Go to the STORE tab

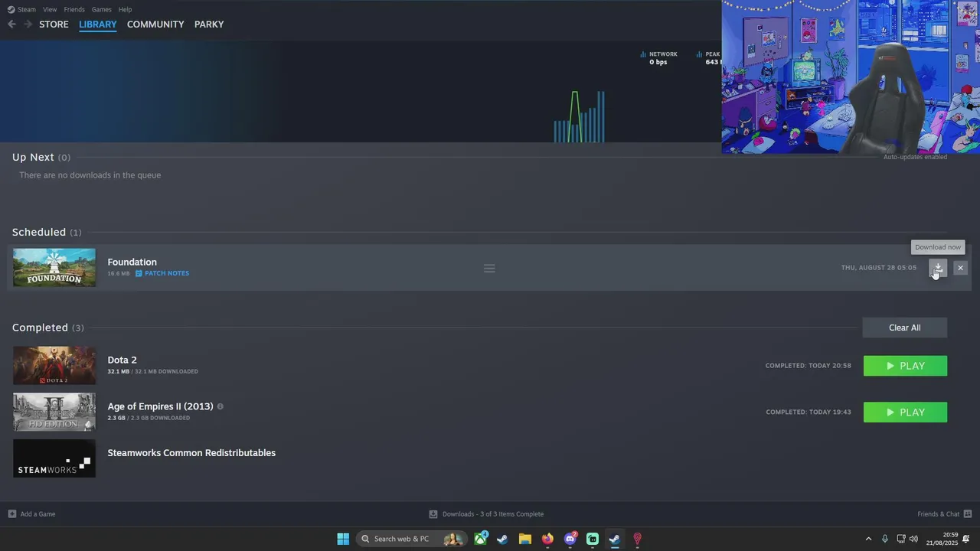(54, 24)
